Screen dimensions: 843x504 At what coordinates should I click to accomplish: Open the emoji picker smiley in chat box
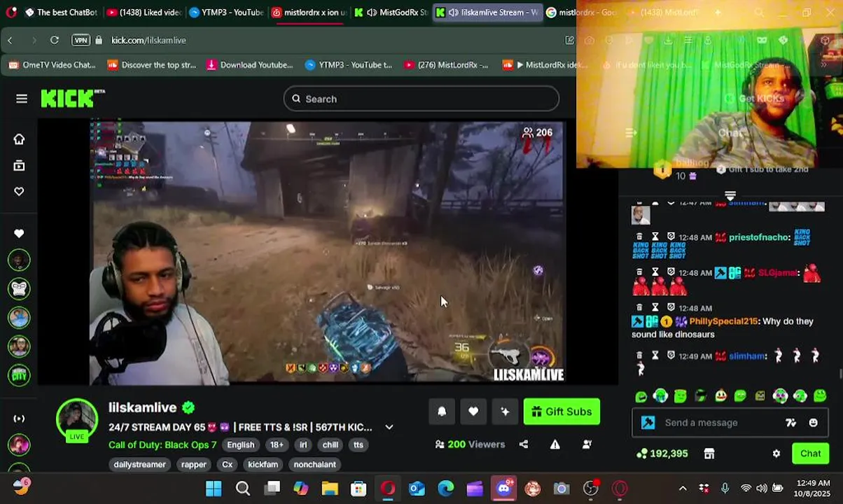813,423
